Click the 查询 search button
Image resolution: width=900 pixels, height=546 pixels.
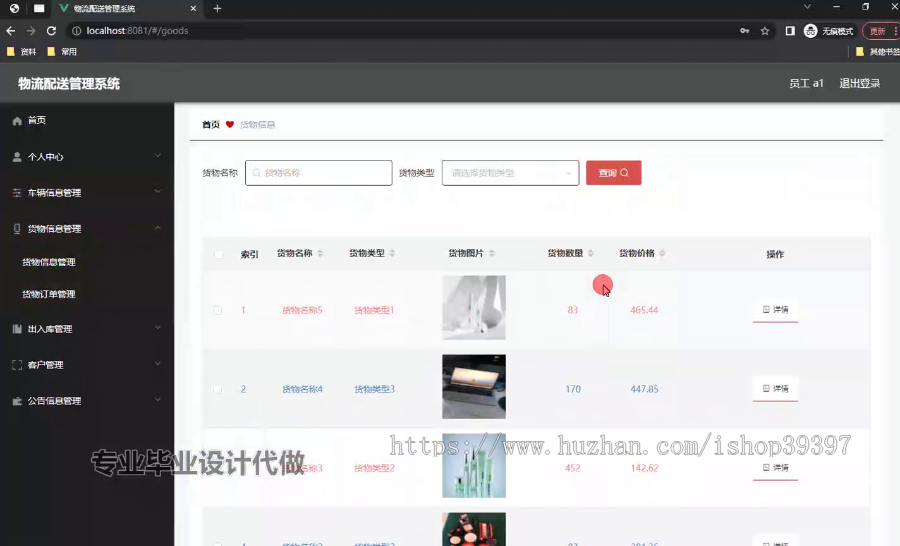(614, 173)
